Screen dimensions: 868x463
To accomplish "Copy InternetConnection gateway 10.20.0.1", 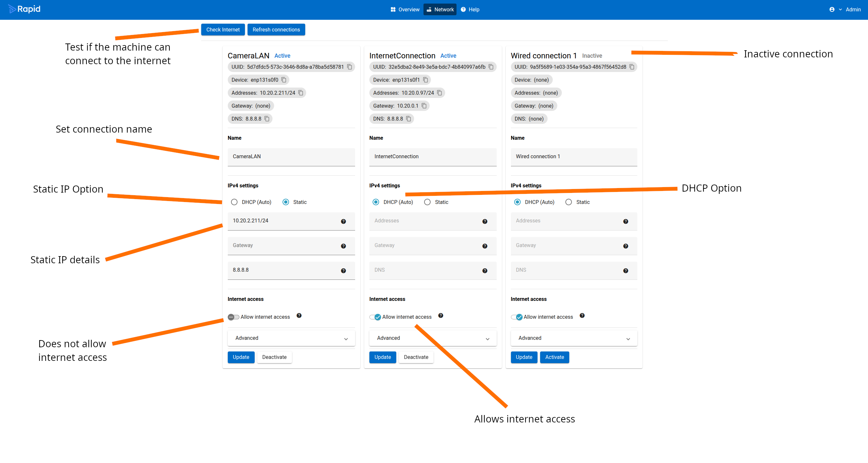I will tap(424, 106).
